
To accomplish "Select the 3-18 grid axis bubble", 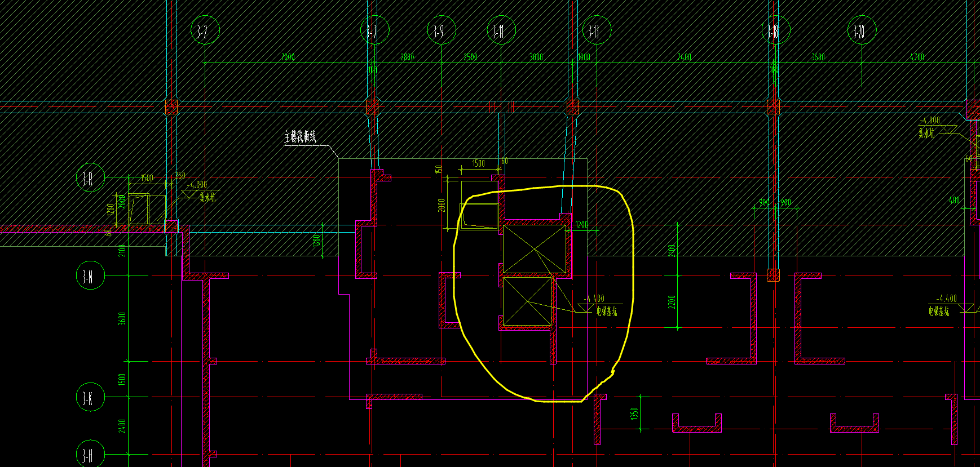I will coord(776,30).
